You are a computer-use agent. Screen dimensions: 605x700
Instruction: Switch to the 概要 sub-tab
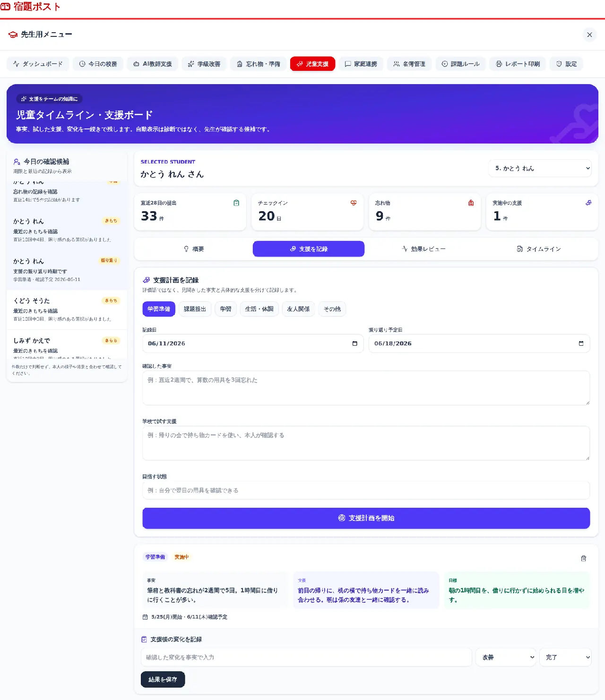point(193,249)
